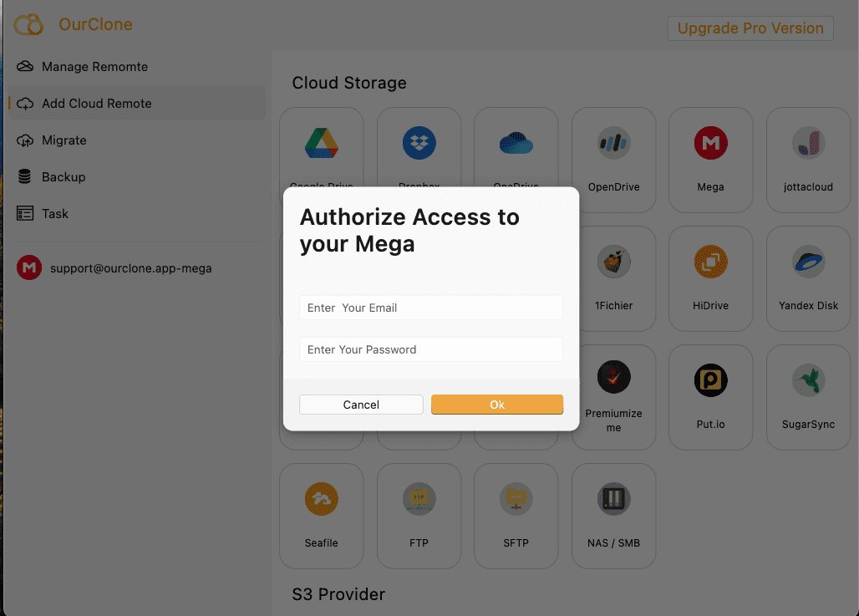Select the Yandex Disk icon
This screenshot has height=616, width=859.
pyautogui.click(x=808, y=262)
